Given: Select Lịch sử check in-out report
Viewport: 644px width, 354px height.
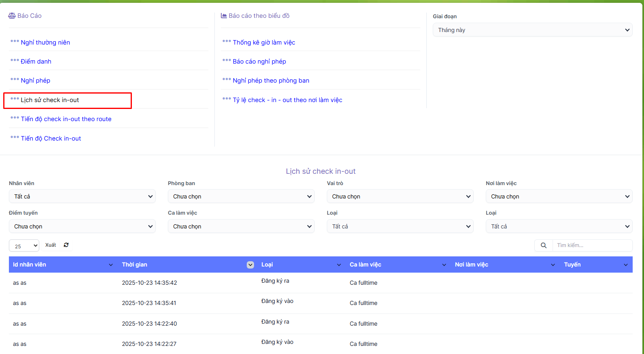Looking at the screenshot, I should tap(50, 100).
